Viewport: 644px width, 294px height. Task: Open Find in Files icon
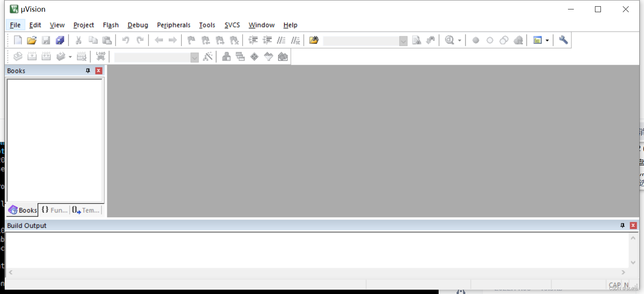314,40
